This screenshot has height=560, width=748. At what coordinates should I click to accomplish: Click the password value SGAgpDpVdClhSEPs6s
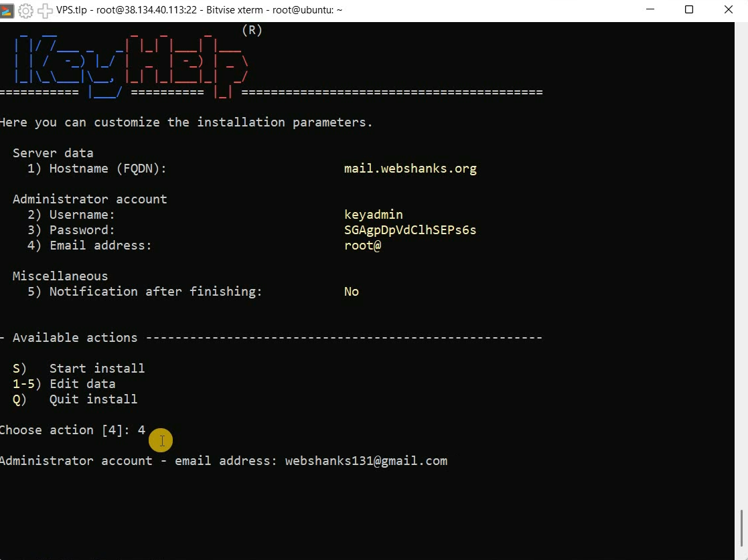(x=410, y=230)
